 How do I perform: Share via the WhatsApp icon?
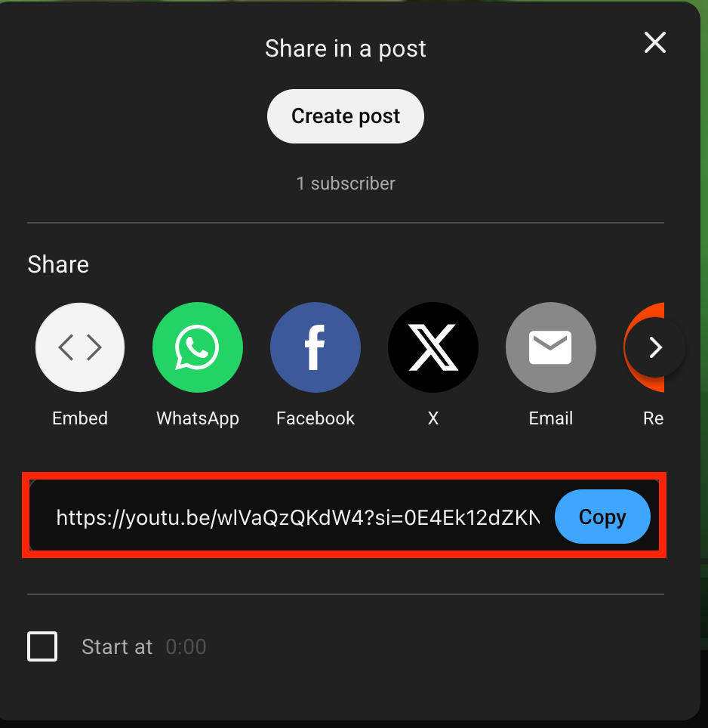(x=198, y=347)
